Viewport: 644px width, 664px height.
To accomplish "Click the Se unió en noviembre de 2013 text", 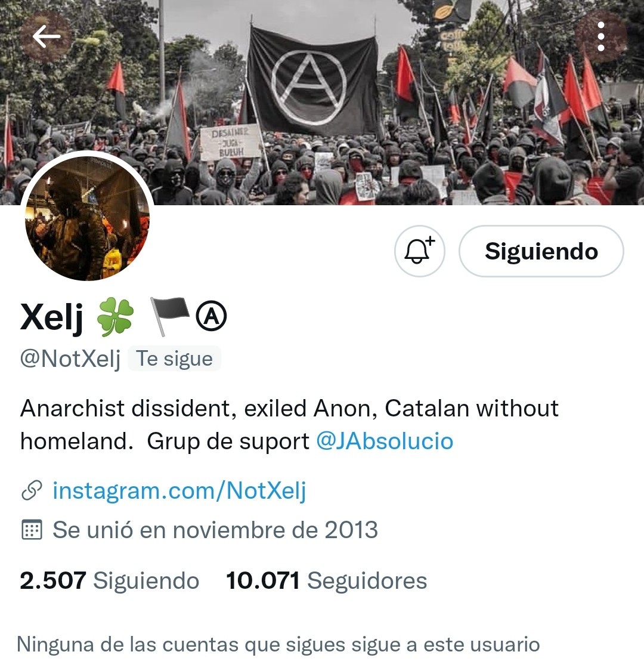I will 215,530.
